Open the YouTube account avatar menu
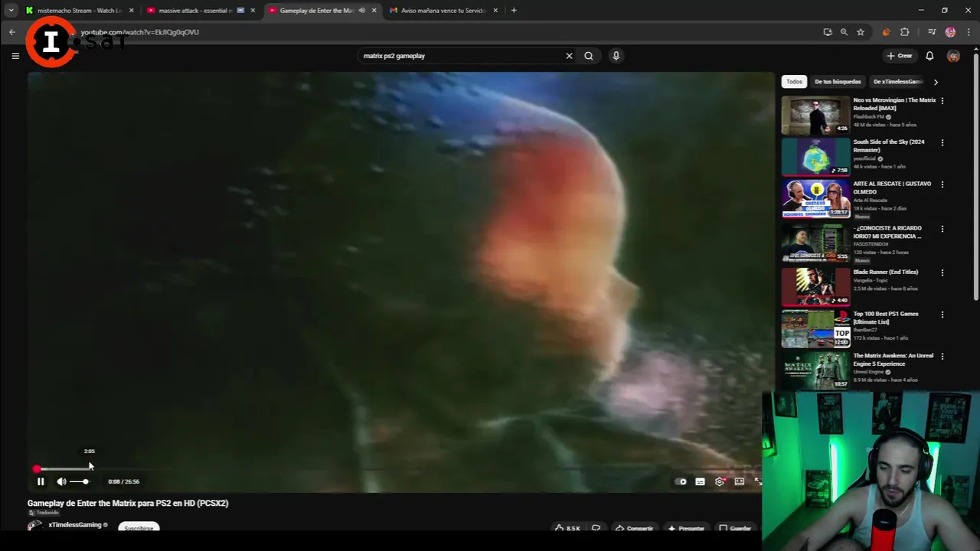This screenshot has width=980, height=551. pyautogui.click(x=953, y=56)
